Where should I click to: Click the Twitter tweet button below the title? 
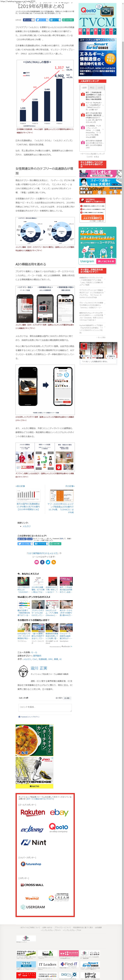pyautogui.click(x=42, y=20)
